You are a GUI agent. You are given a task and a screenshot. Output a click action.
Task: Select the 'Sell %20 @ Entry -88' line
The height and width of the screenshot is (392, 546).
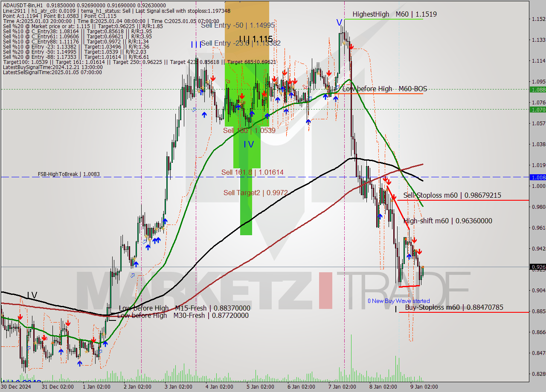[76, 57]
